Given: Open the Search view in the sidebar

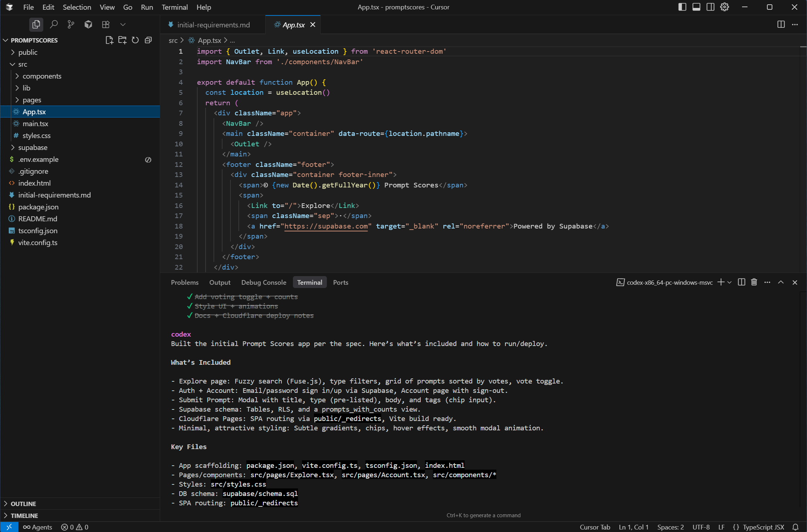Looking at the screenshot, I should (x=54, y=24).
